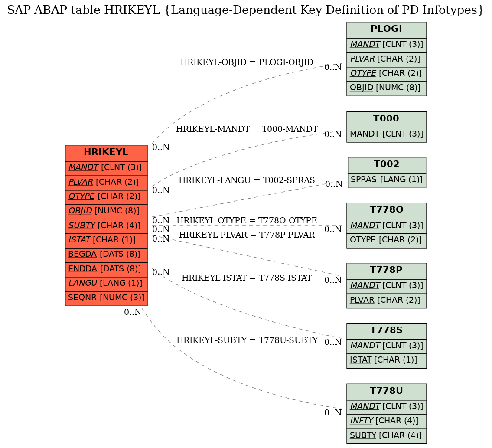Click relation label HRIKEYL-OBJID = PLOGI-OBJID
This screenshot has height=448, width=492.
coord(247,62)
